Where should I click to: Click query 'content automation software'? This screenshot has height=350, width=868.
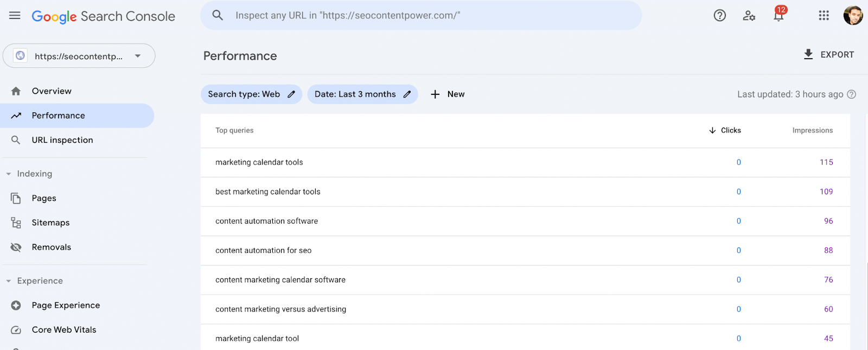(x=267, y=221)
